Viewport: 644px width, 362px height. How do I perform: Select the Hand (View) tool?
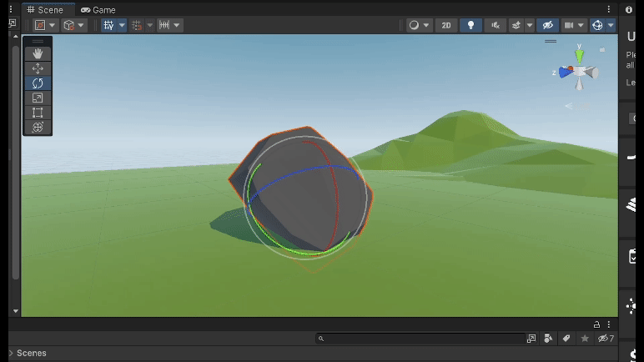38,54
